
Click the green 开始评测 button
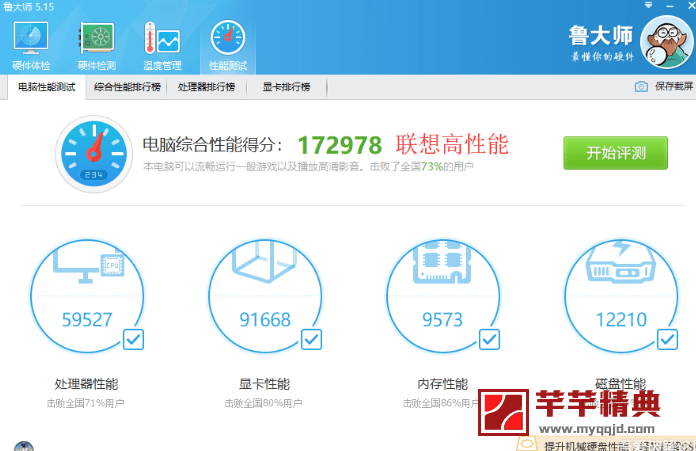click(615, 153)
